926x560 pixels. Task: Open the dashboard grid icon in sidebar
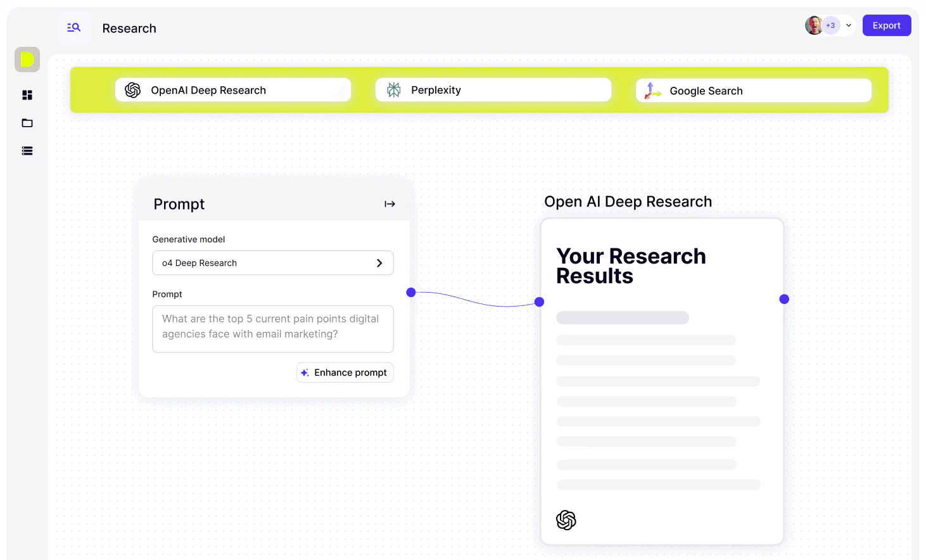click(x=27, y=95)
